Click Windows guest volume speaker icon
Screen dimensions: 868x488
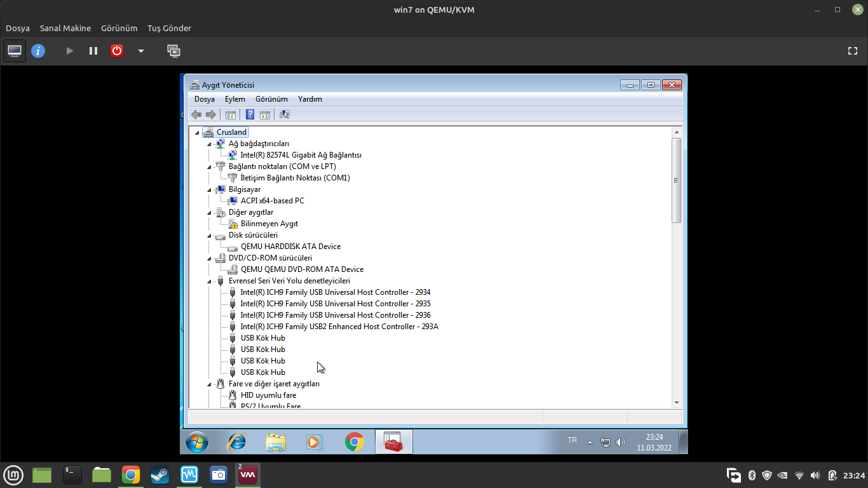point(621,442)
